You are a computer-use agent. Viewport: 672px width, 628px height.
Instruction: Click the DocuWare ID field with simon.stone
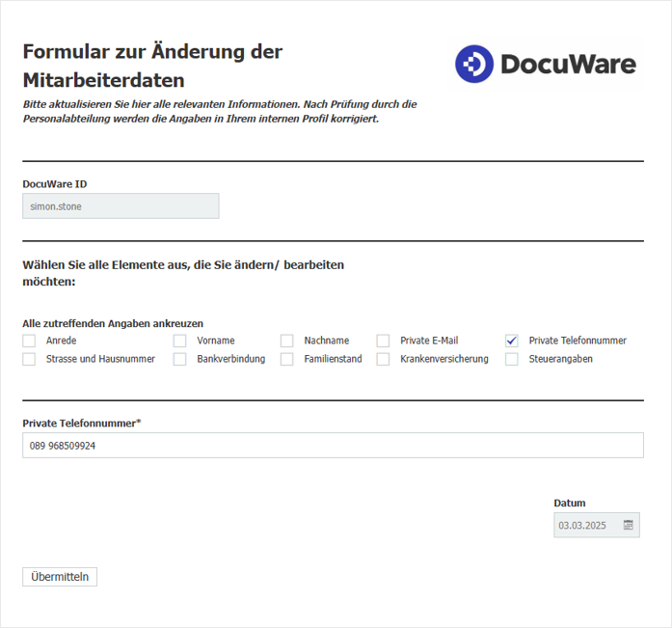121,205
